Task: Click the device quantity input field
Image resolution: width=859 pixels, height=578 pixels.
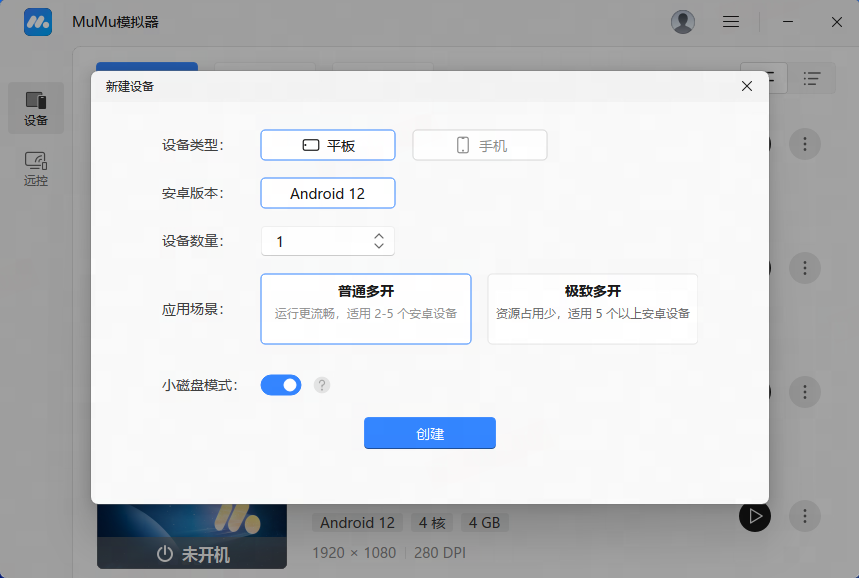Action: point(315,241)
